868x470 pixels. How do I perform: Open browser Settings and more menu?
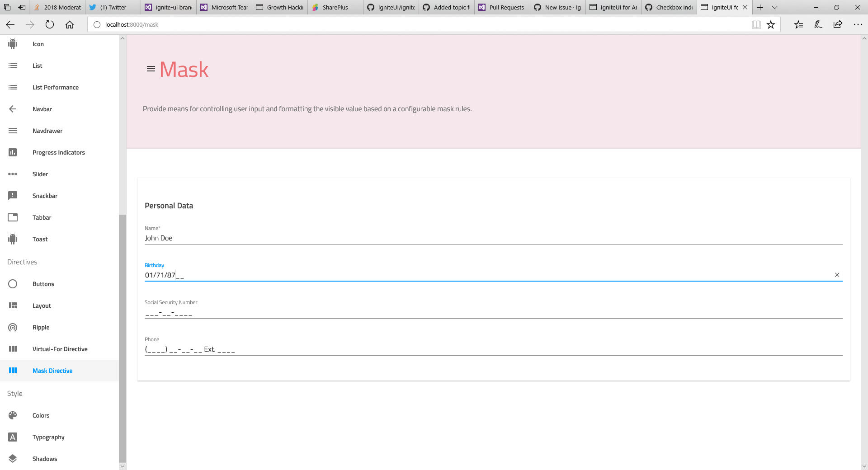pos(858,24)
